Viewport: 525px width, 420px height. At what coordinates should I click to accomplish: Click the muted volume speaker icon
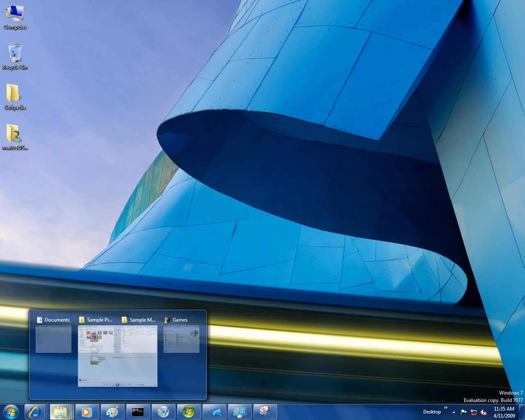click(484, 412)
